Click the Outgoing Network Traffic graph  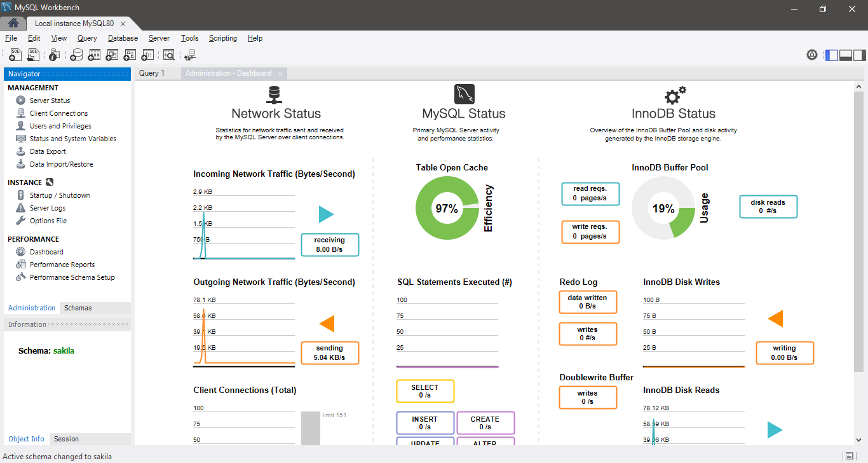pyautogui.click(x=244, y=331)
